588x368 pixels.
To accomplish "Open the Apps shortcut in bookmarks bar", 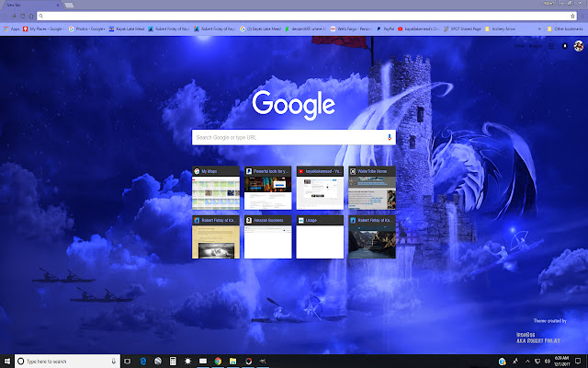I will [11, 29].
